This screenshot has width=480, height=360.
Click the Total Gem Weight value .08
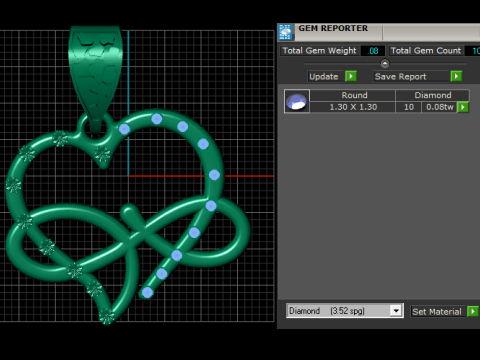point(373,51)
